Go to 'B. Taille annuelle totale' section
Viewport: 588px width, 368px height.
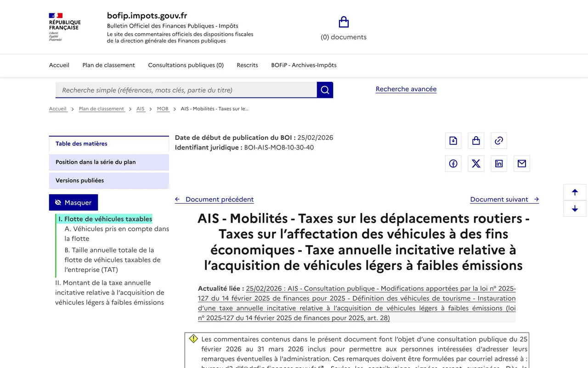pyautogui.click(x=113, y=260)
